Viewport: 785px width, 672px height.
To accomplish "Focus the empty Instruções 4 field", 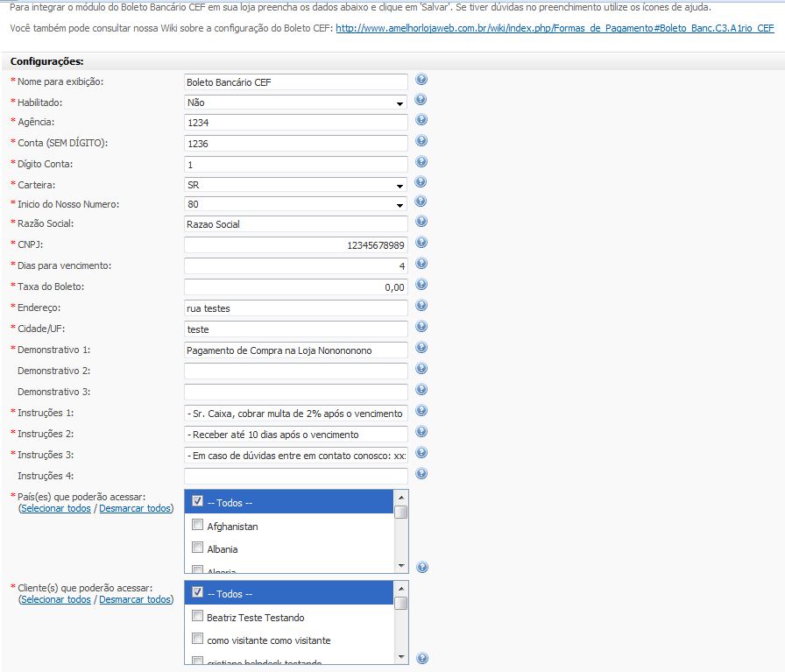I will click(x=296, y=477).
